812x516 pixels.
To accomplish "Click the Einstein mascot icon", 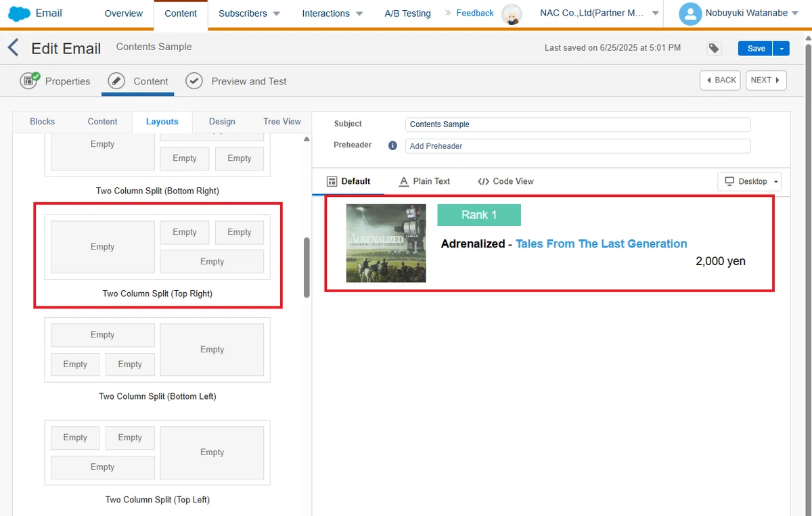I will click(512, 14).
